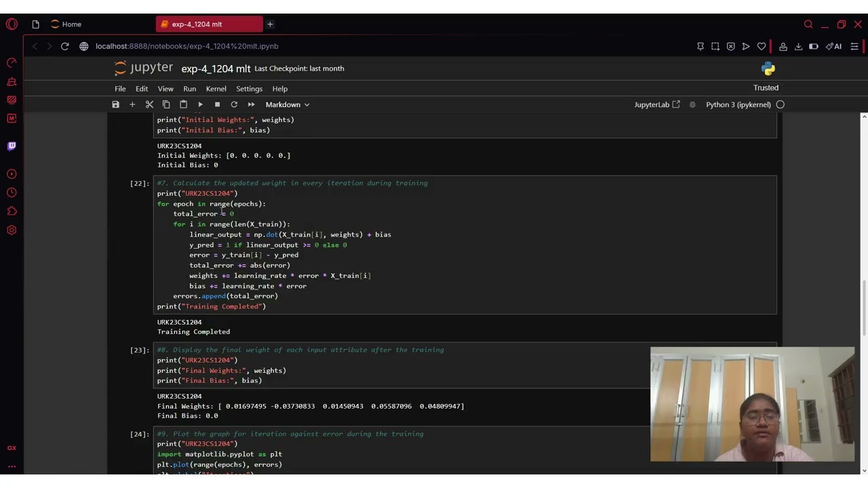Open the GX corner icon at the sidebar bottom
This screenshot has width=868, height=488.
pyautogui.click(x=12, y=447)
